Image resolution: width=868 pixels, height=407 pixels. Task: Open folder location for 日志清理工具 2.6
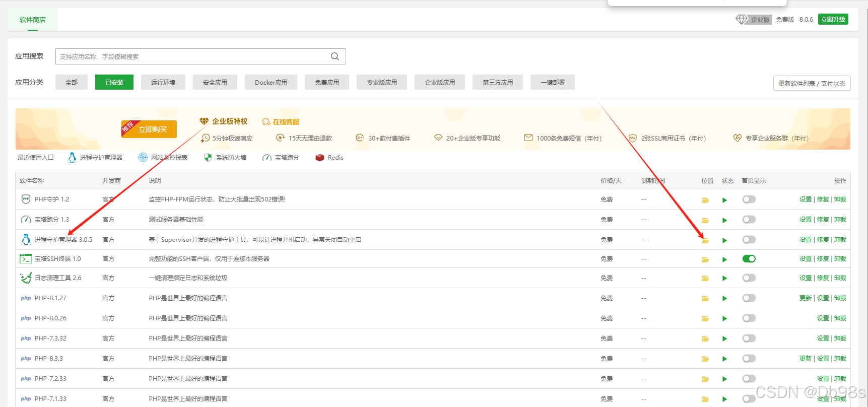[705, 278]
